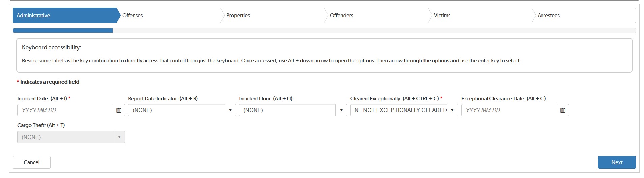Expand the Report Date Indicator dropdown

pyautogui.click(x=230, y=110)
